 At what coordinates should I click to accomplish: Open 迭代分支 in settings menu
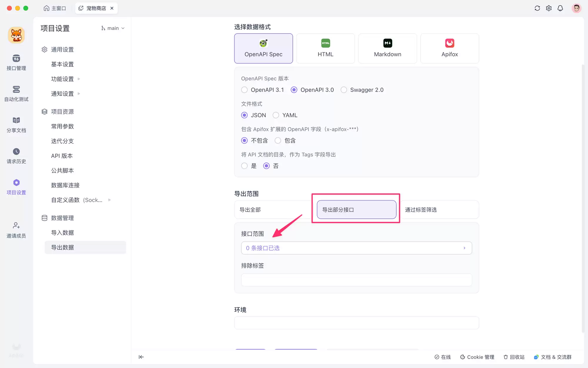(62, 141)
